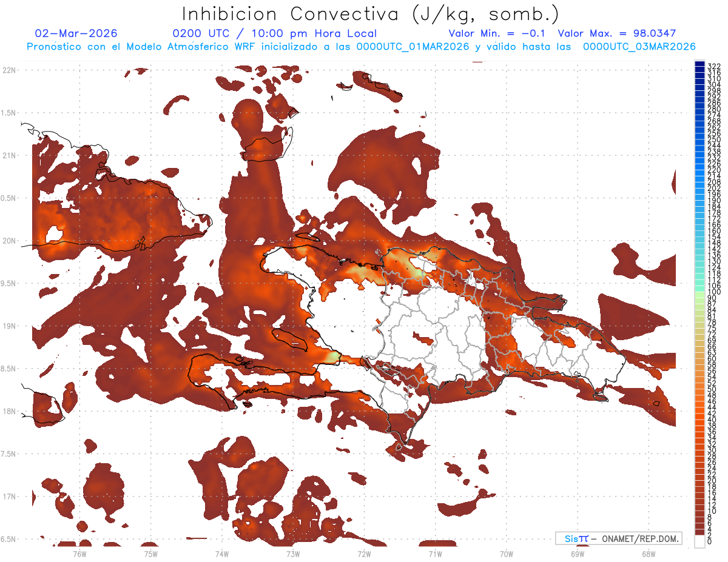Screen dimensions: 728x562
Task: Click the '100' value on the color scale
Action: point(714,293)
